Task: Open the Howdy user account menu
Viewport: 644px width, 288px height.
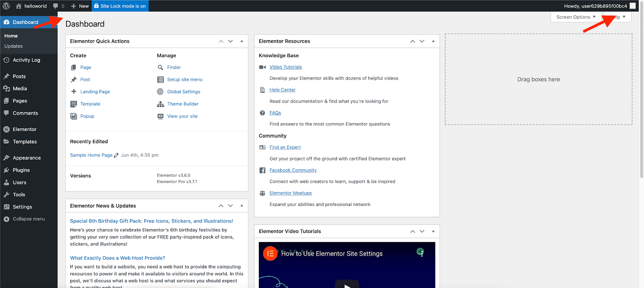Action: tap(595, 6)
